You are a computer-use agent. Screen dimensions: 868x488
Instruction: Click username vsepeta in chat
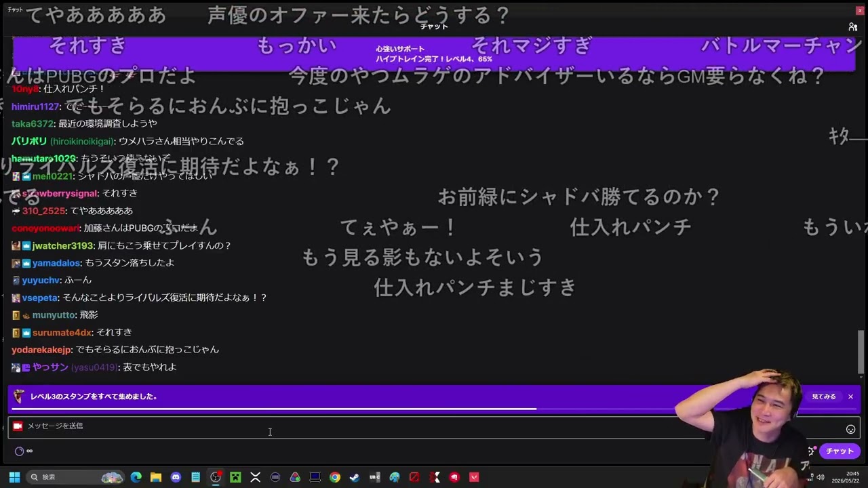click(41, 298)
